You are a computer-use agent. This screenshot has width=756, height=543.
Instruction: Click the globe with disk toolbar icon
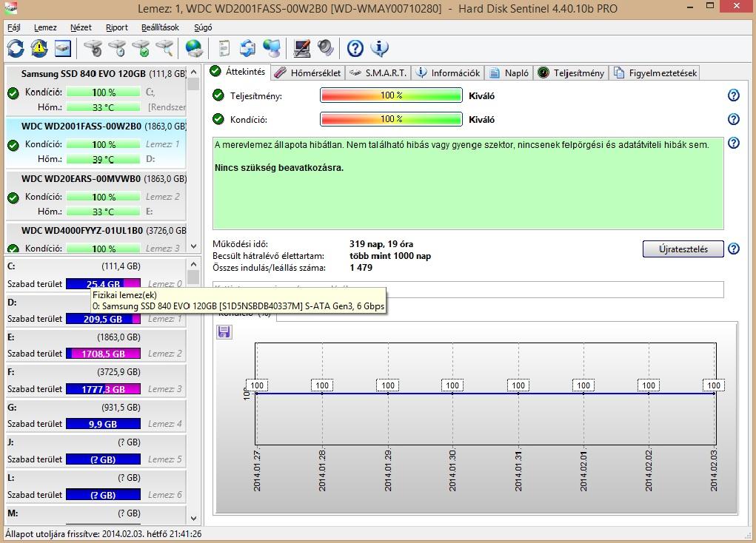coord(194,48)
